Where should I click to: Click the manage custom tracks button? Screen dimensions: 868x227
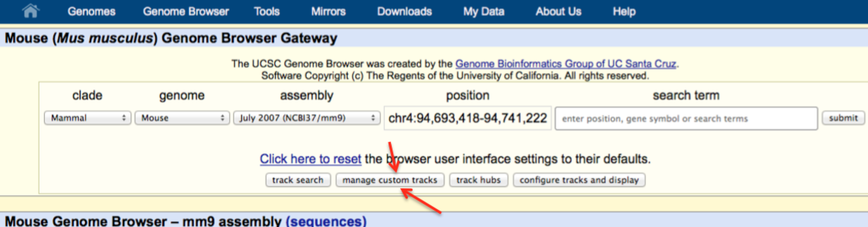[390, 180]
